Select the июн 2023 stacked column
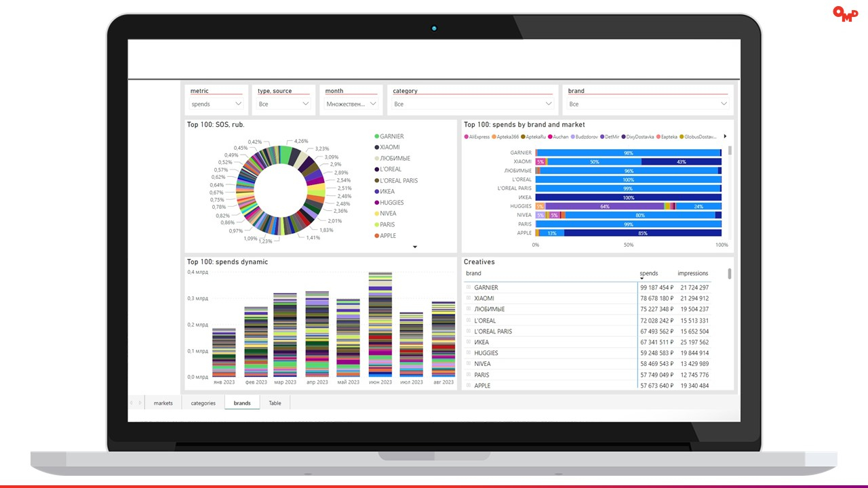This screenshot has height=488, width=868. (380, 325)
